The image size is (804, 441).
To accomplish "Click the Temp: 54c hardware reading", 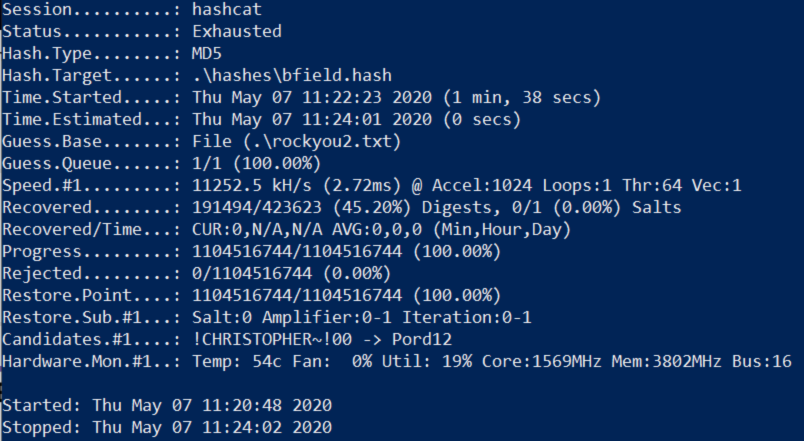I will coord(237,362).
